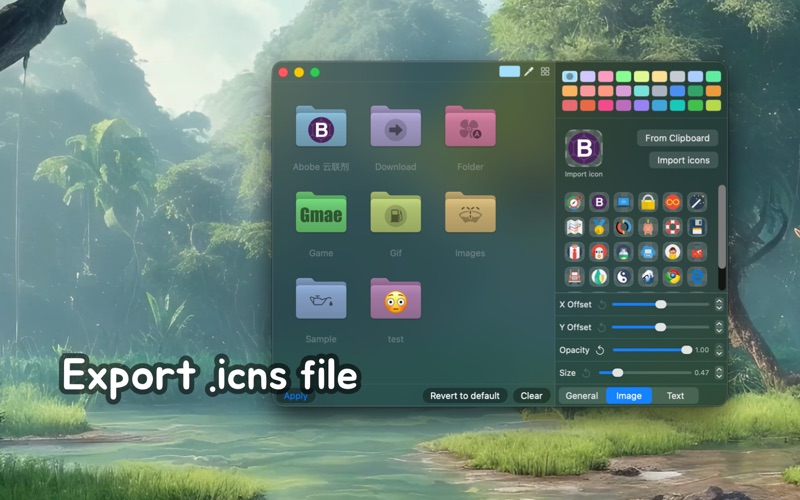Click the dashed Import icon drop well
Image resolution: width=800 pixels, height=500 pixels.
[x=584, y=148]
